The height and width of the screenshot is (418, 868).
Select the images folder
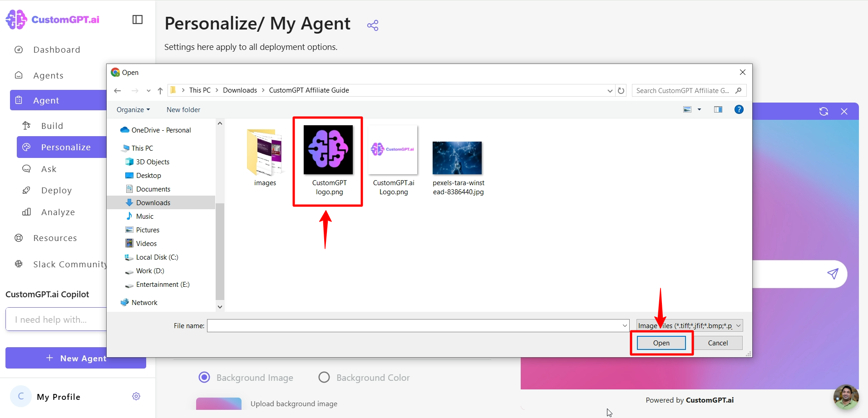click(x=265, y=157)
